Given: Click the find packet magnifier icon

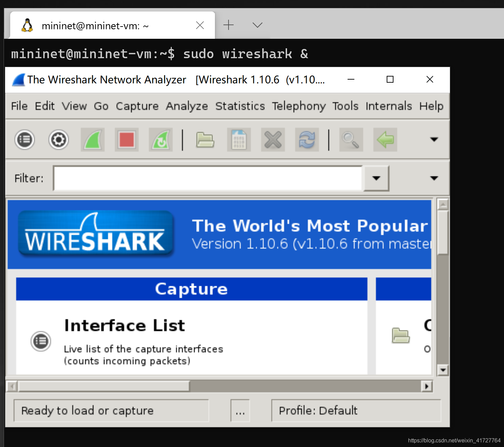Looking at the screenshot, I should 351,139.
